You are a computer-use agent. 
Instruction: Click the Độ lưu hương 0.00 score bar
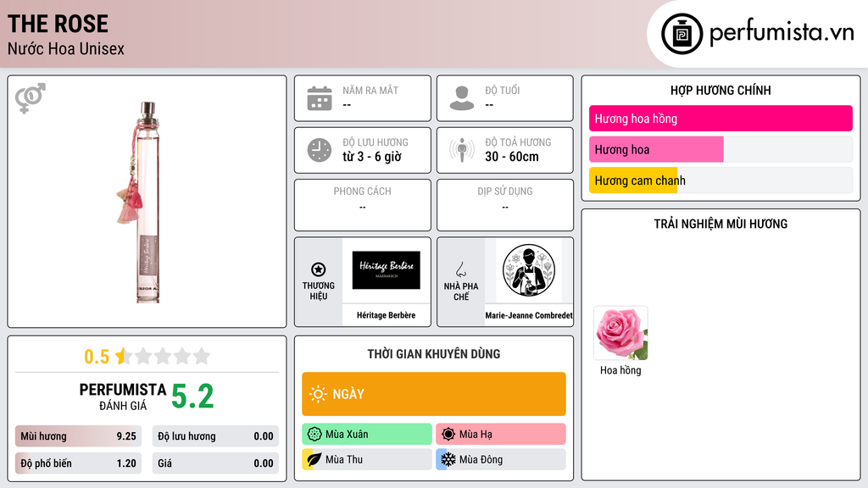point(215,436)
